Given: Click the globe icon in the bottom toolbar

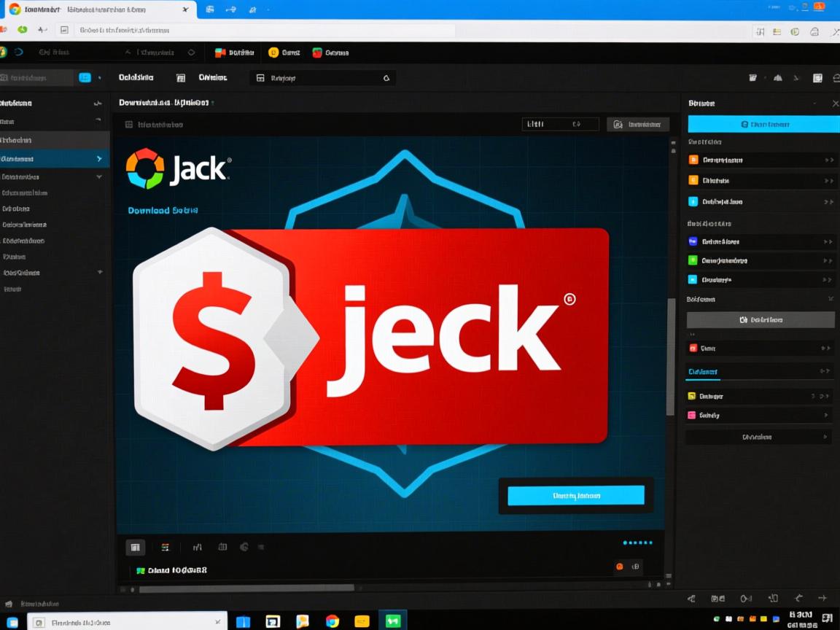Looking at the screenshot, I should (244, 546).
